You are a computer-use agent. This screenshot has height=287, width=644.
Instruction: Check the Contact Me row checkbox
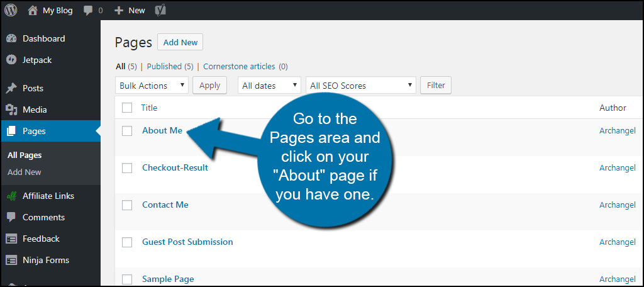click(127, 205)
